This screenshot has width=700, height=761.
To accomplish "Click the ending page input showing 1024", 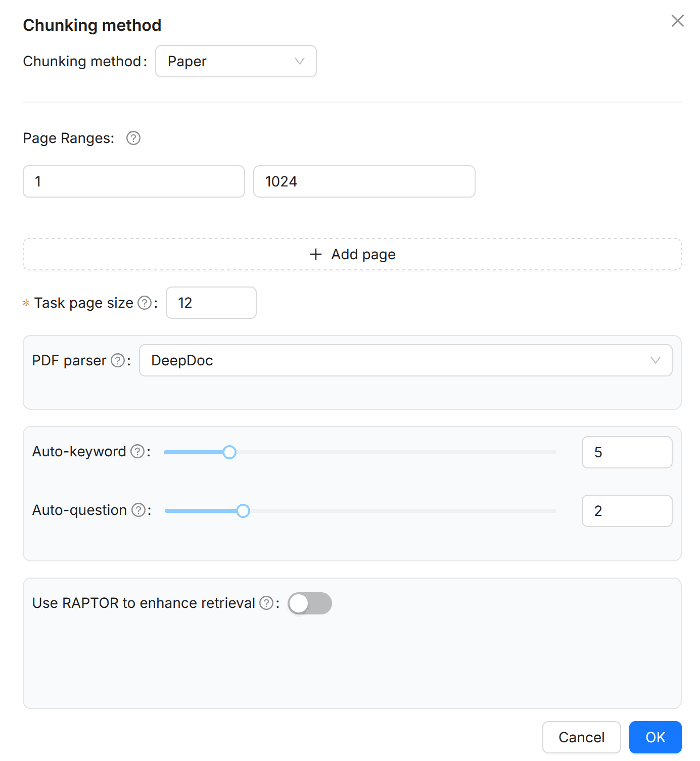I will coord(363,181).
